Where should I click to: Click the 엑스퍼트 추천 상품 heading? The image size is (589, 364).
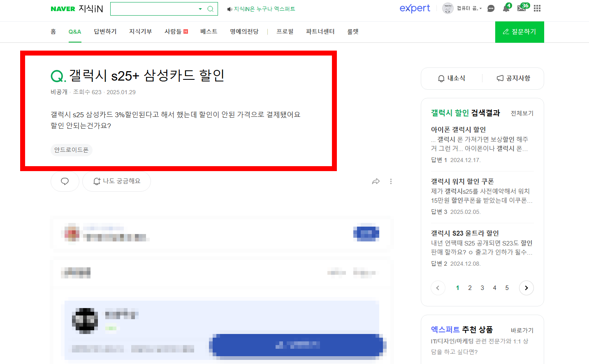pos(462,330)
